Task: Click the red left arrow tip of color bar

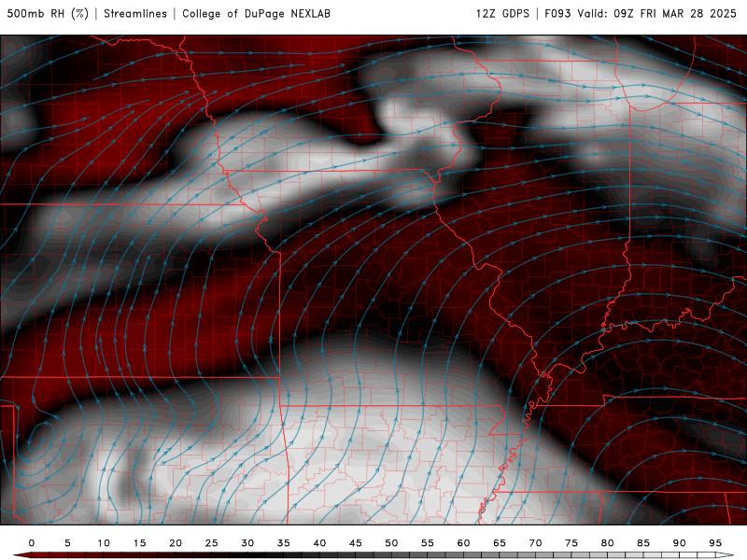Action: tap(21, 555)
